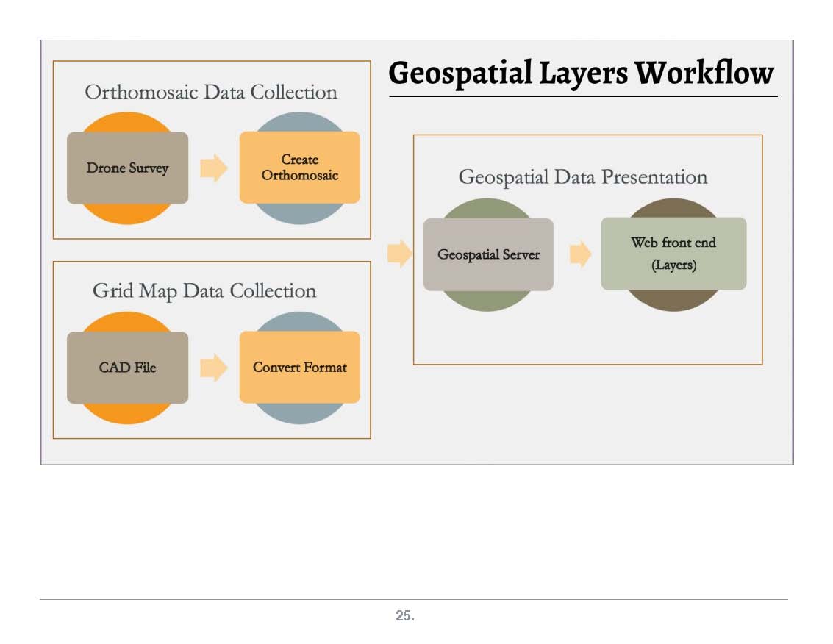The height and width of the screenshot is (644, 833).
Task: Click the arrow between Drone Survey and Create Orthomosaic
Action: 213,168
